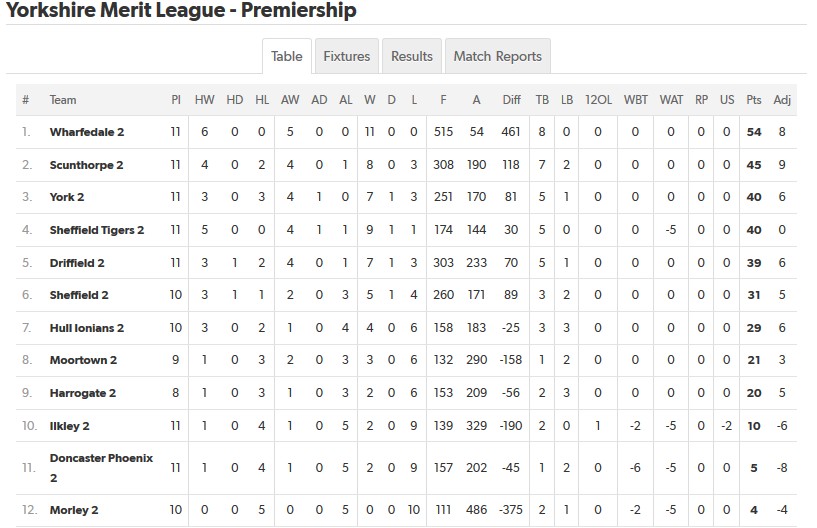Viewport: 817px width, 528px height.
Task: Open the Results tab
Action: (412, 57)
